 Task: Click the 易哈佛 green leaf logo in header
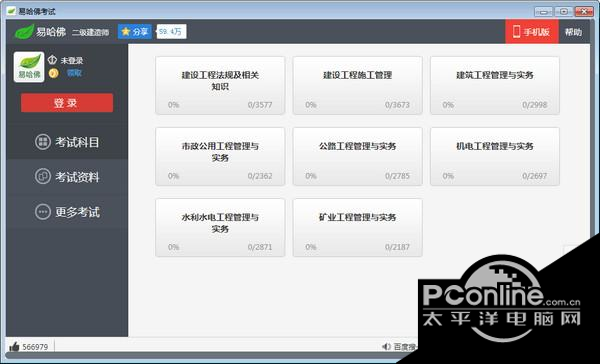tap(24, 32)
